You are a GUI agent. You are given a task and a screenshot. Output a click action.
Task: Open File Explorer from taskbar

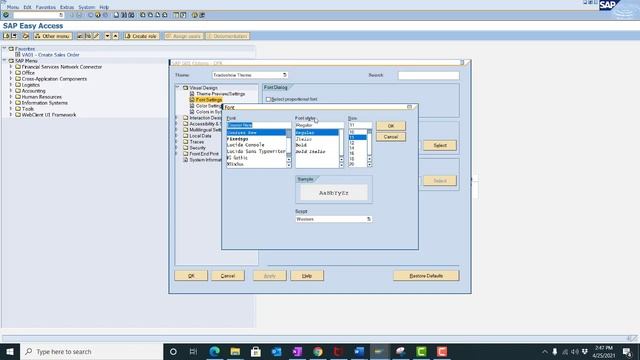pyautogui.click(x=235, y=351)
